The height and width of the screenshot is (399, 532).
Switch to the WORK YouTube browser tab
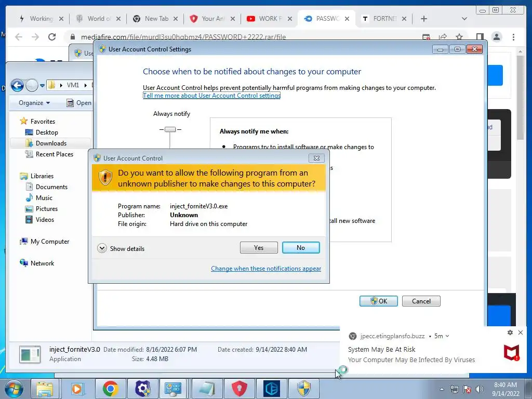(270, 19)
